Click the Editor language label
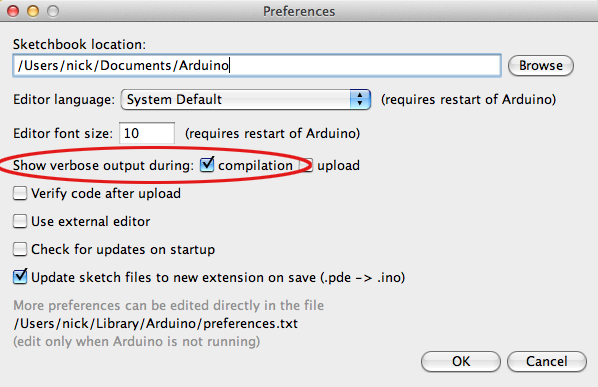 point(64,100)
